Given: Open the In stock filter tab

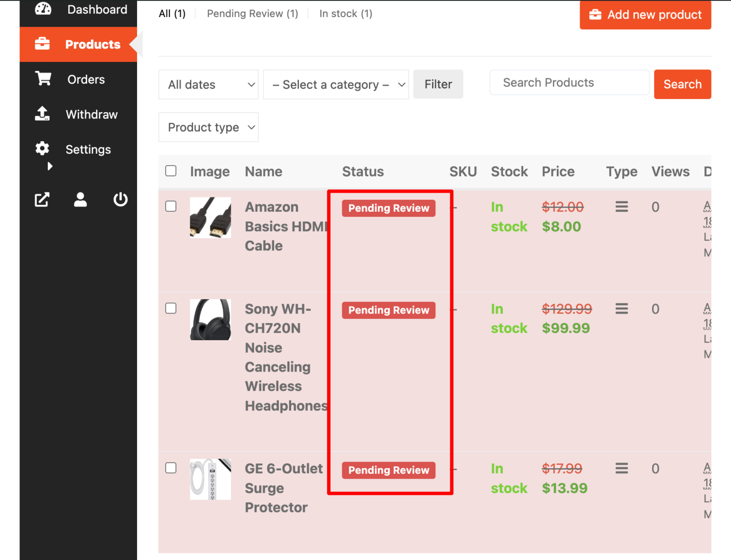Looking at the screenshot, I should 346,13.
